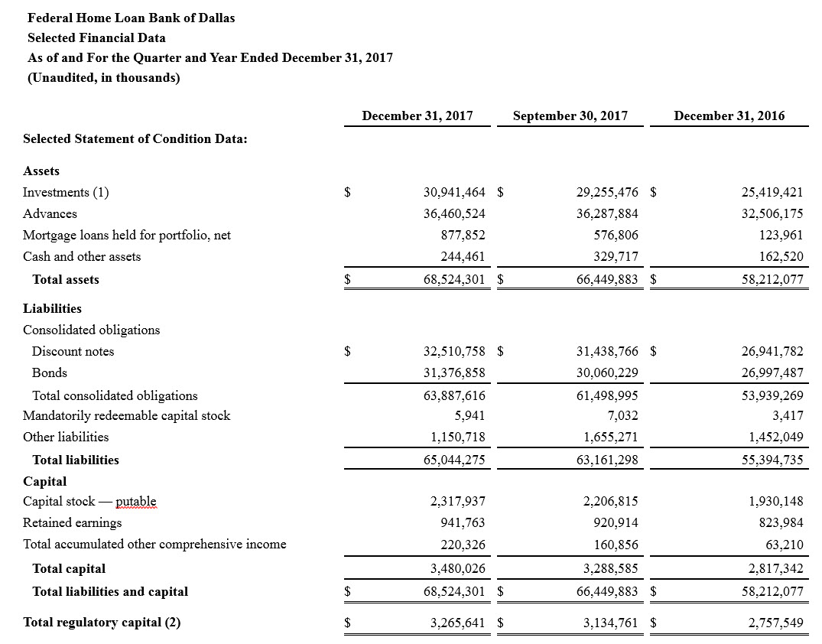
Task: Click mortgage loans value 123,961
Action: tap(781, 236)
